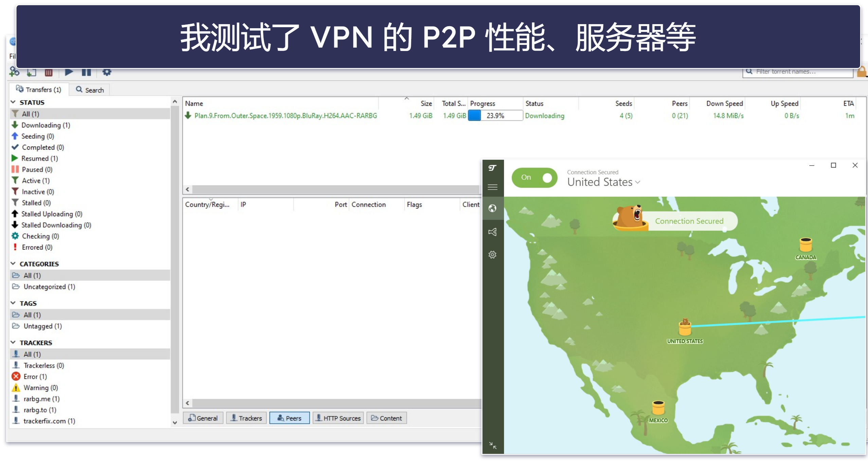Image resolution: width=868 pixels, height=463 pixels.
Task: Click the resume/play torrent icon
Action: pos(68,72)
